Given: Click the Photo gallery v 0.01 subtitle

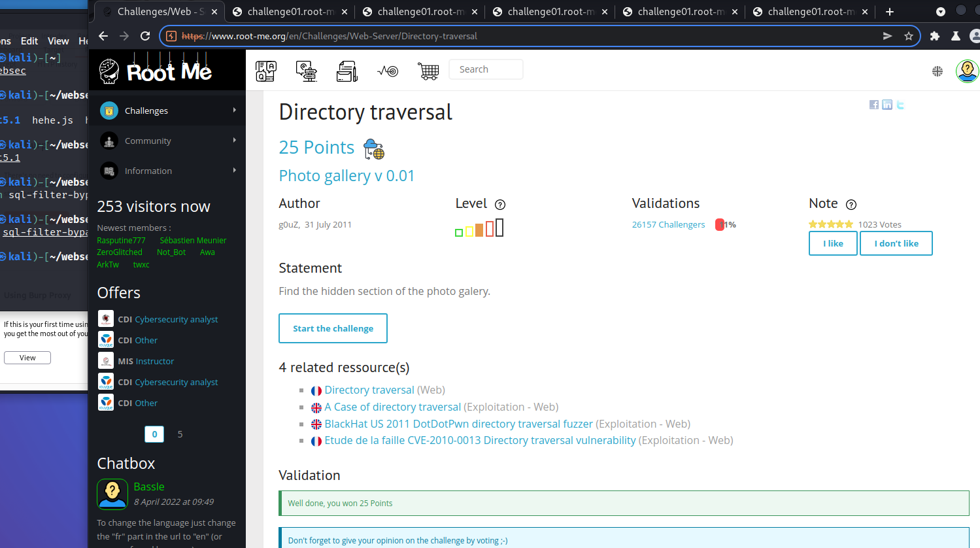Looking at the screenshot, I should [x=346, y=176].
